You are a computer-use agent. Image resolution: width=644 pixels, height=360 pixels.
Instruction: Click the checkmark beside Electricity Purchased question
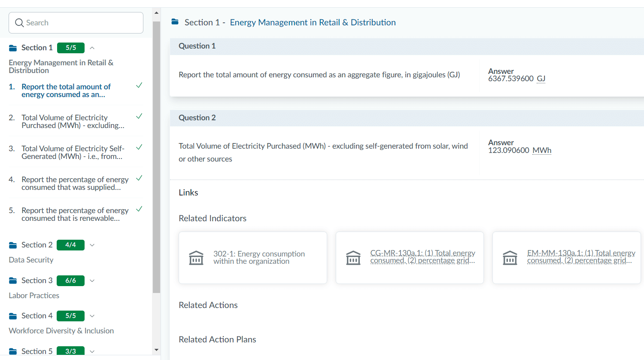pos(139,116)
